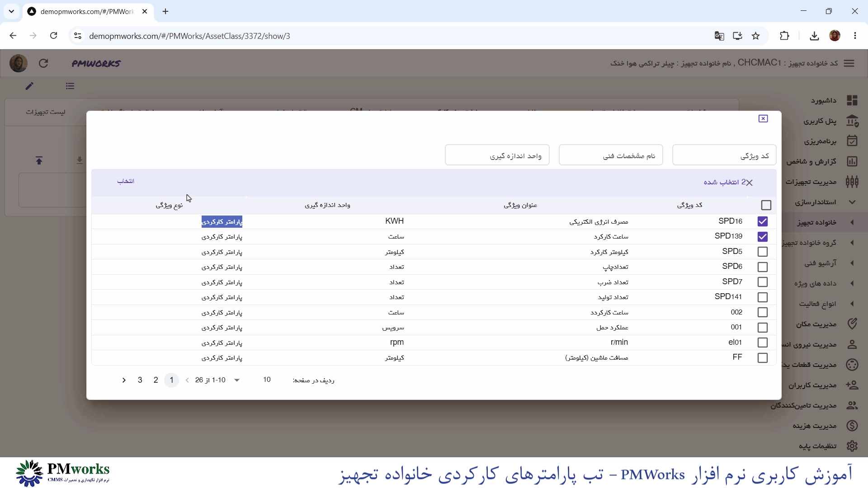Open browser extensions icon
The image size is (868, 488).
coord(784,36)
